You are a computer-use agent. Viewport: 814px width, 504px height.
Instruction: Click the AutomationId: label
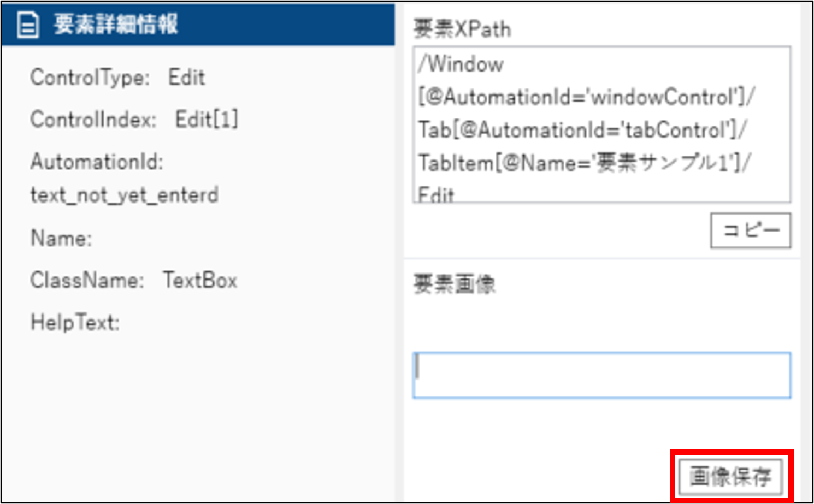97,162
